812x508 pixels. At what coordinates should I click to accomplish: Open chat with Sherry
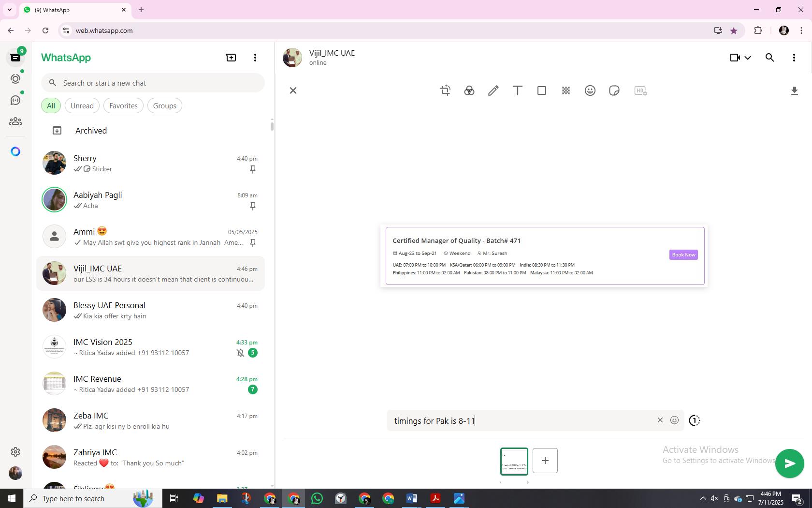tap(151, 163)
